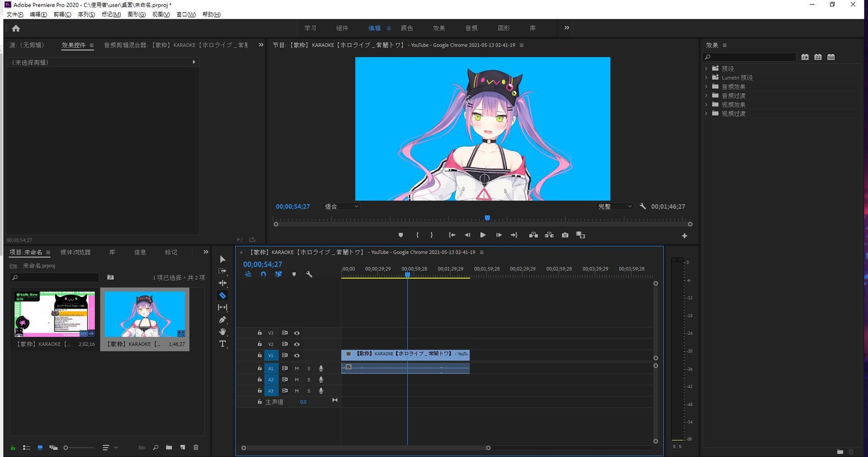Screen dimensions: 868x457
Task: Select the Type tool
Action: pos(222,344)
